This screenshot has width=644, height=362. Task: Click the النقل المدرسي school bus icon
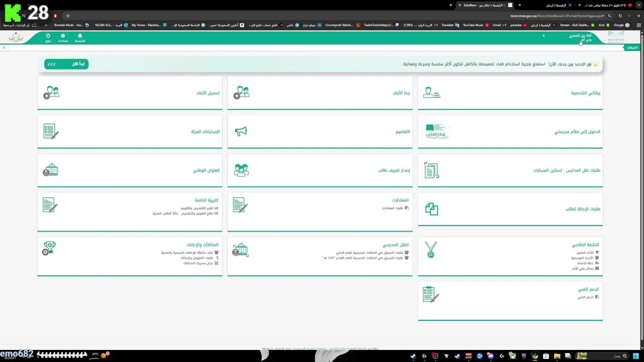[x=240, y=249]
